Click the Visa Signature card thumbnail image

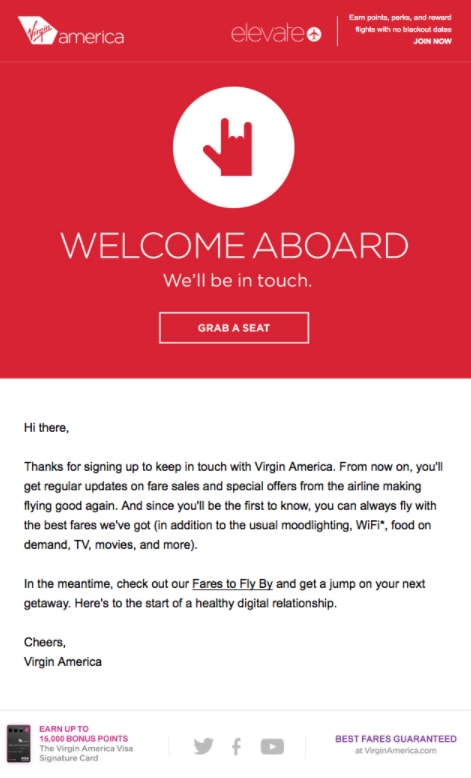point(18,743)
